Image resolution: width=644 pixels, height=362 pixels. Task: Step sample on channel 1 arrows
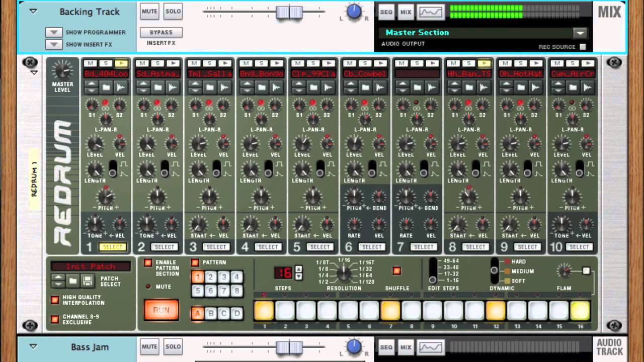click(92, 87)
